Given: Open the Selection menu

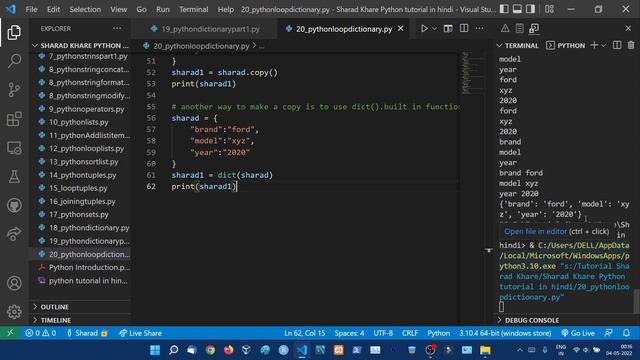Looking at the screenshot, I should (85, 9).
